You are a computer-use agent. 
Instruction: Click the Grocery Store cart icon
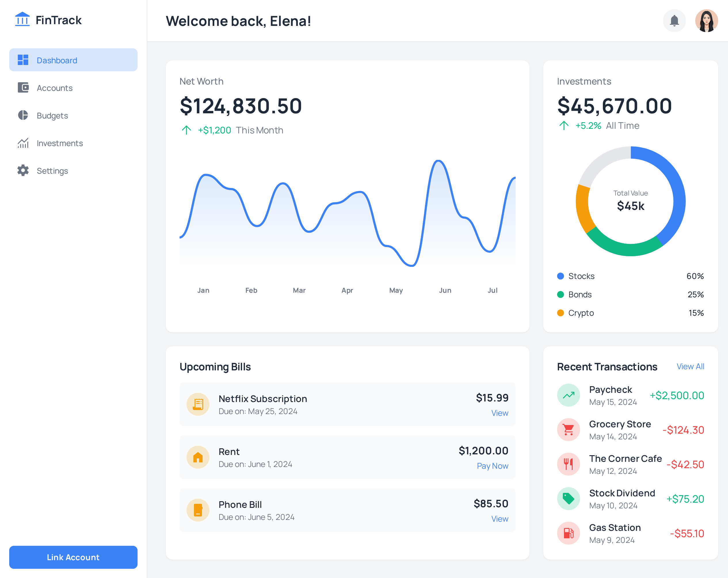(568, 430)
